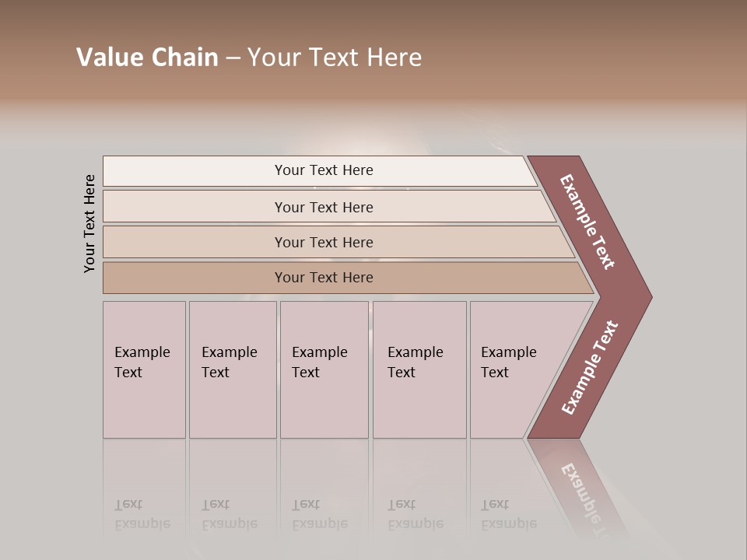Select the third "Your Text Here" horizontal bar
747x560 pixels.
click(x=323, y=242)
